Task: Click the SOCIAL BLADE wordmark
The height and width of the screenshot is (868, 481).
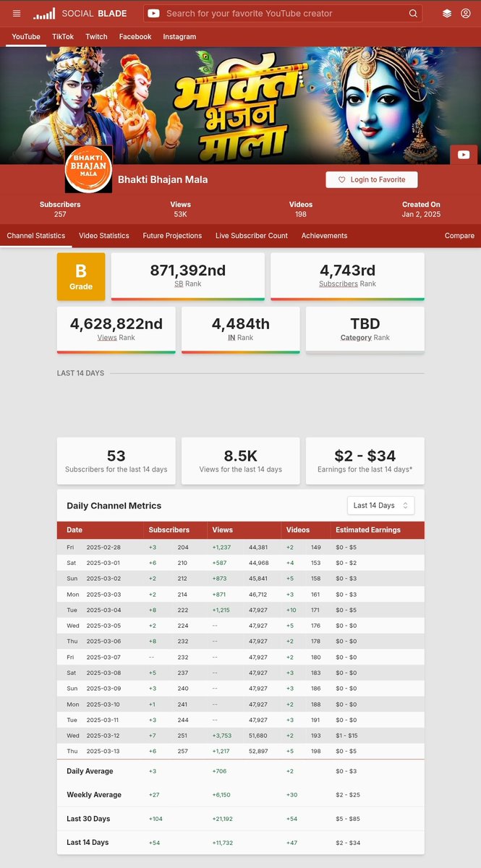Action: pyautogui.click(x=94, y=13)
